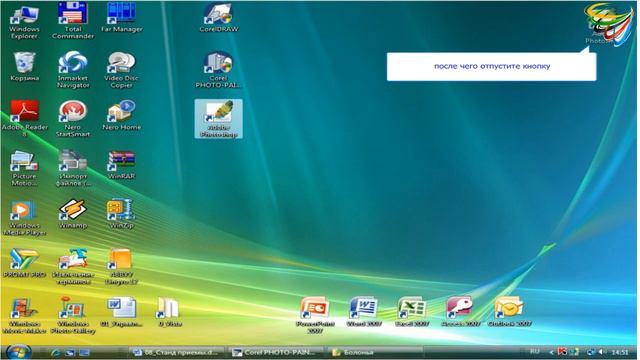
Task: Select the CorelDRAW desktop icon
Action: coord(218,18)
